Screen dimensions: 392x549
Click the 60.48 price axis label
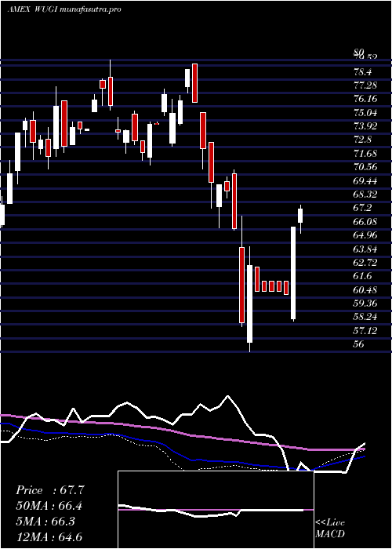pyautogui.click(x=365, y=289)
